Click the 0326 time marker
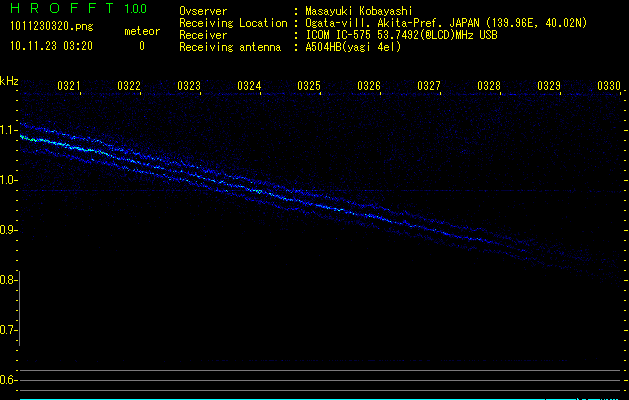This screenshot has width=629, height=400. [x=369, y=86]
